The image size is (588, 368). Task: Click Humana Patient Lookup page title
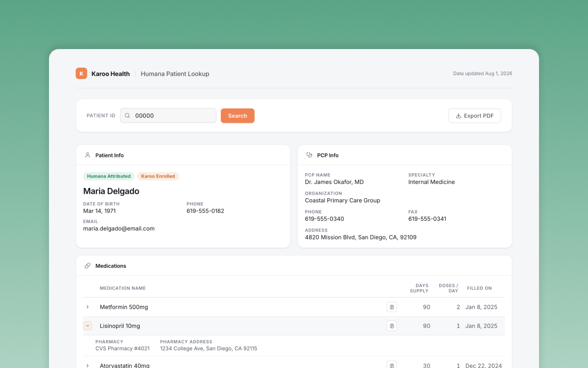175,74
